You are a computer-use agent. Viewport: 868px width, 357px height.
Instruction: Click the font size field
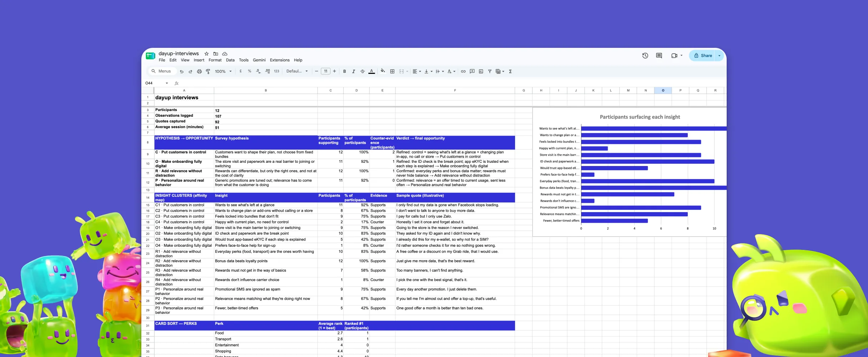pos(325,71)
